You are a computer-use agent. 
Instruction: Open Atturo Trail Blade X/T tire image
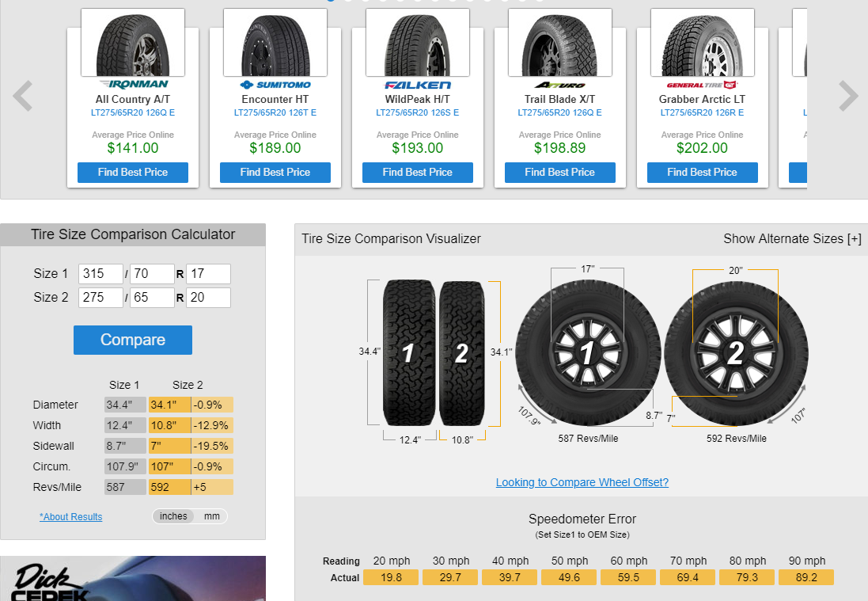559,43
